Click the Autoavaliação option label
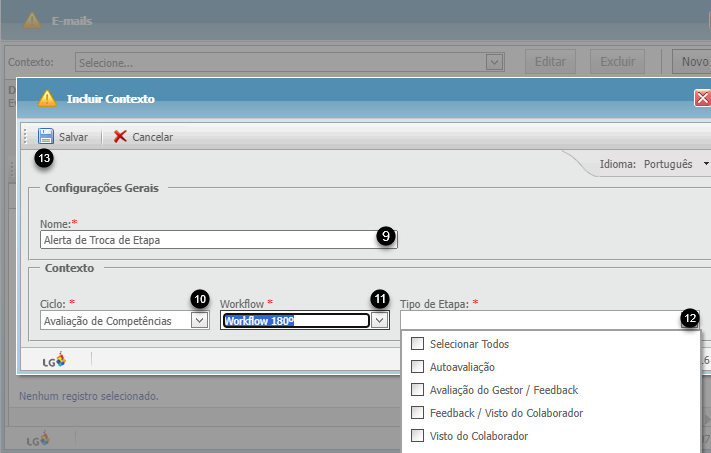Screen dimensions: 711x453 [462, 367]
